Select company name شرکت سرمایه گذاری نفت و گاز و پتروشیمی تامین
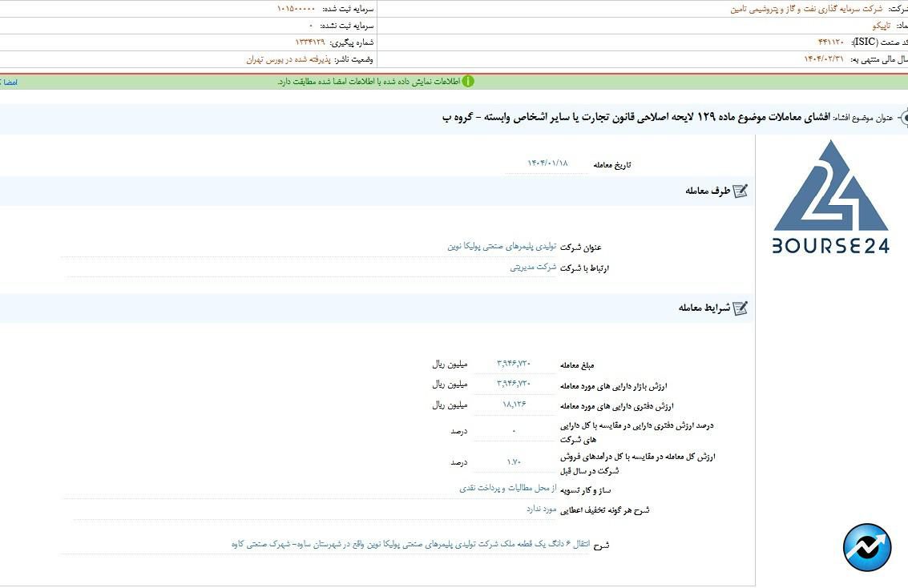Screen dimensions: 908x588 (806, 10)
